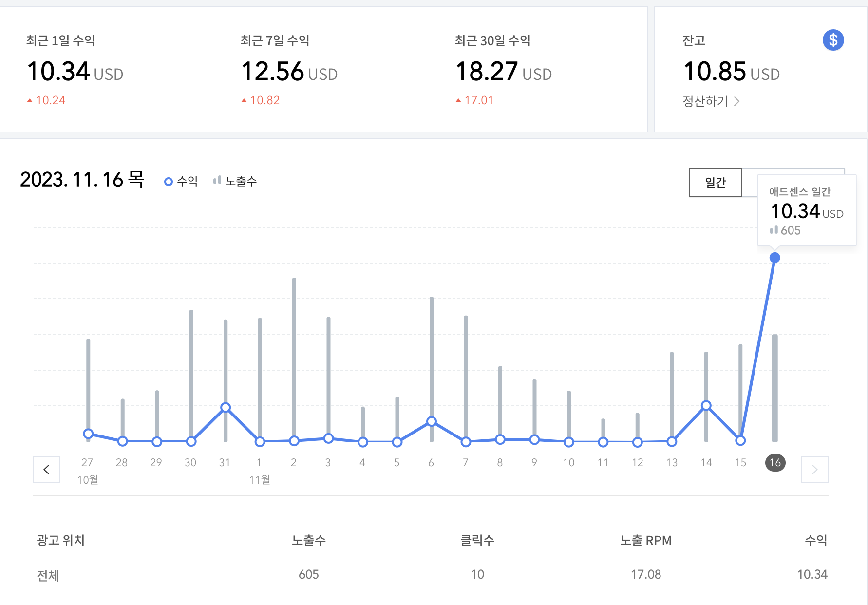868x605 pixels.
Task: Click the impressions bar for November 16
Action: pos(774,388)
